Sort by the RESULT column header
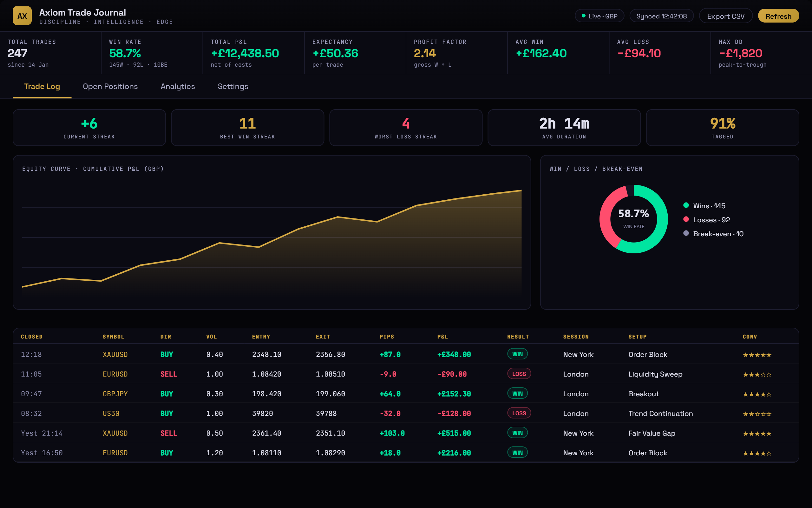 click(x=518, y=337)
